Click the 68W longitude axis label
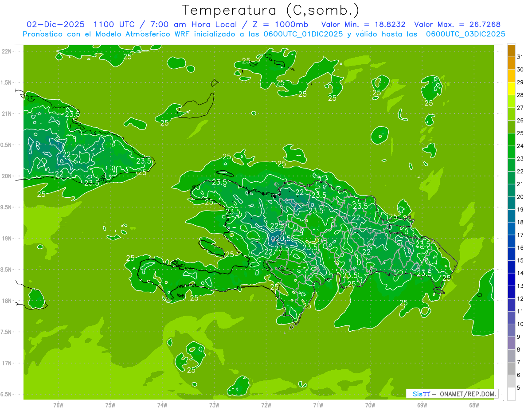 (x=473, y=405)
